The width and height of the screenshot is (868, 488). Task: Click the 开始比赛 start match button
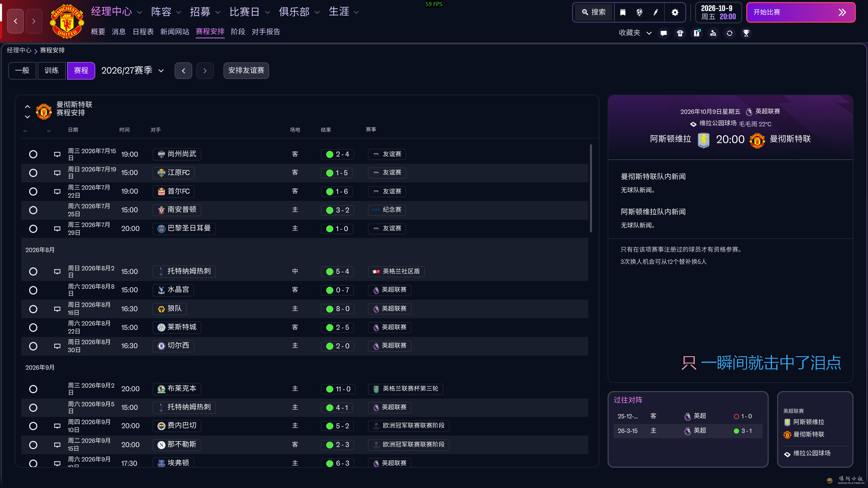coord(801,13)
